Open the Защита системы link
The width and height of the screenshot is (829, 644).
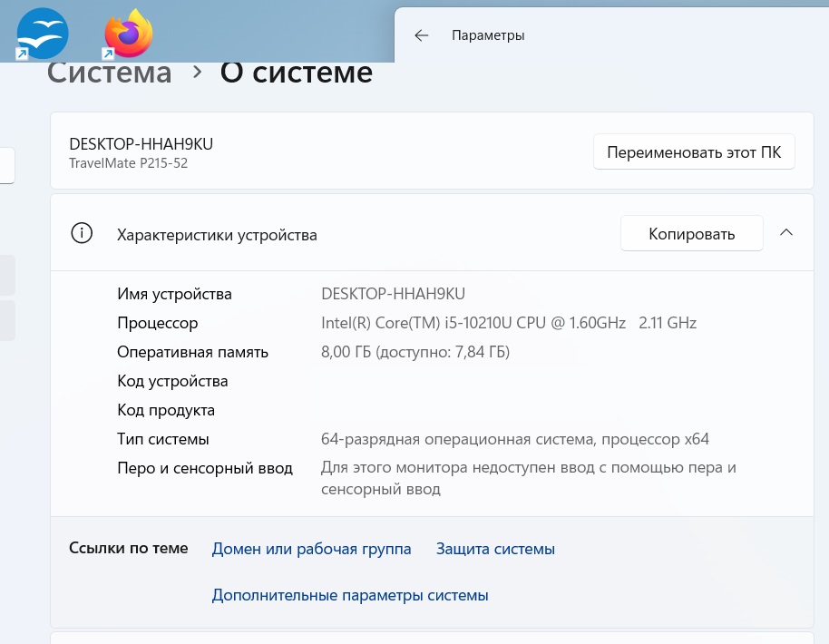click(x=495, y=549)
